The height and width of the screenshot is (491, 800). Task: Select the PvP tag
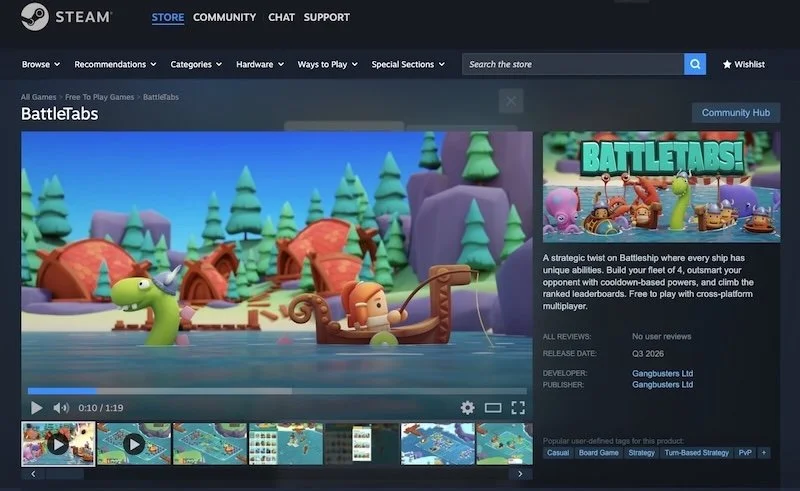[745, 453]
